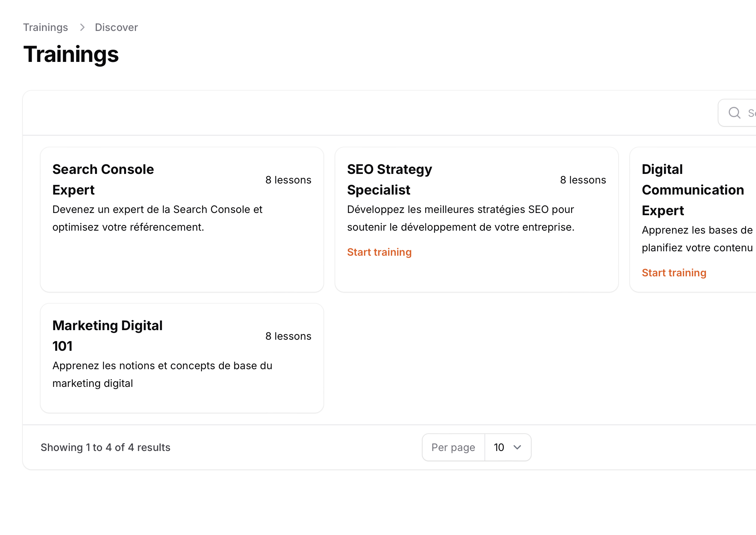756x535 pixels.
Task: Start training for SEO Strategy Specialist
Action: click(379, 252)
